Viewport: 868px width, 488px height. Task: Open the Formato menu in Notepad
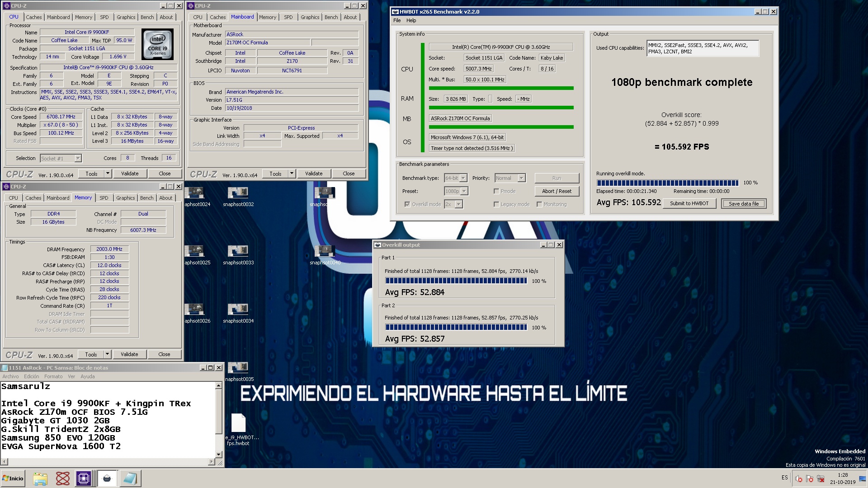(x=53, y=376)
